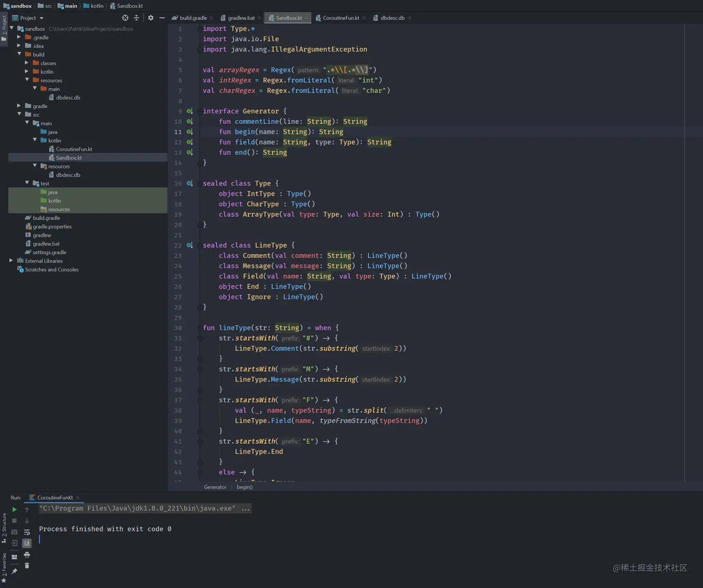
Task: Fold the lineType function at line 30
Action: pyautogui.click(x=200, y=328)
